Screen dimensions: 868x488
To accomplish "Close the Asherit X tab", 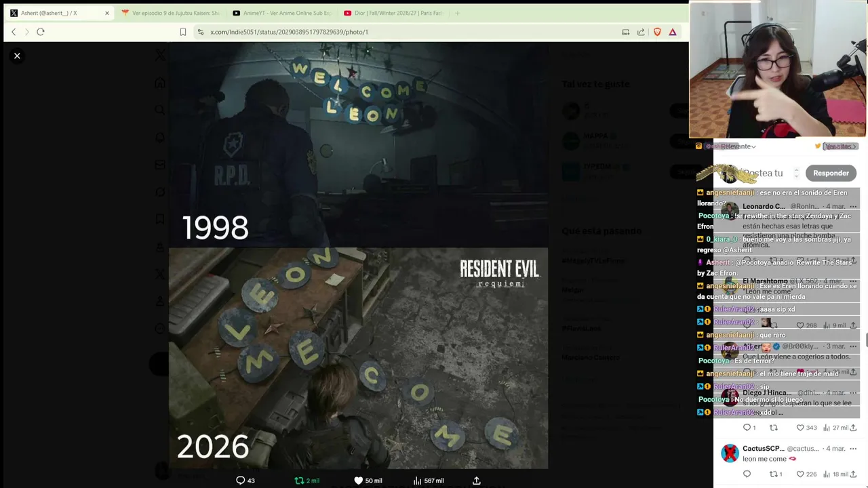I will (106, 13).
